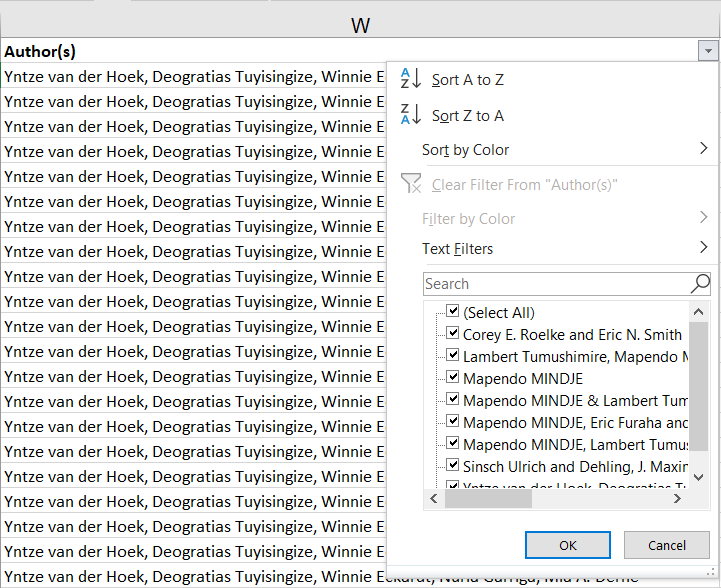Toggle the Mapendo MINDJE checkbox
The width and height of the screenshot is (721, 588).
point(453,377)
